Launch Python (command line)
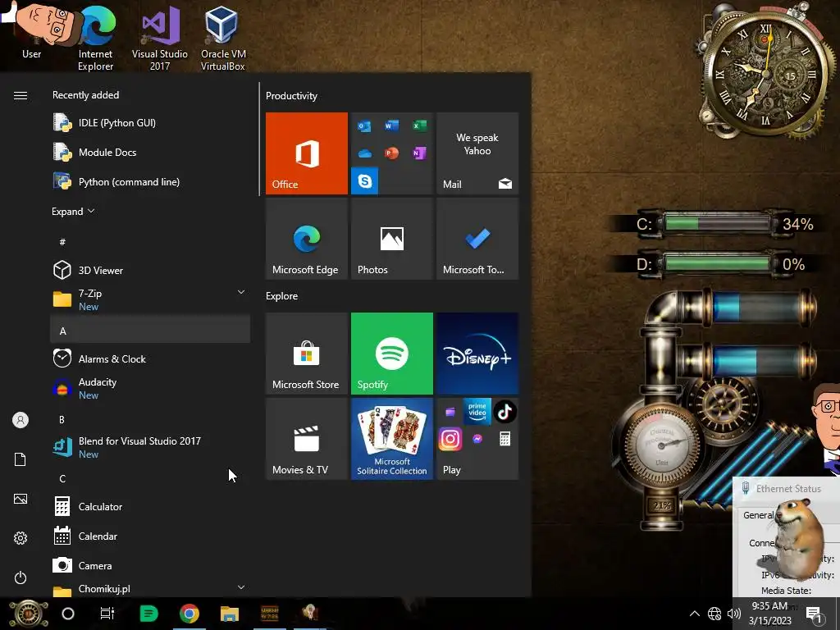 150,181
